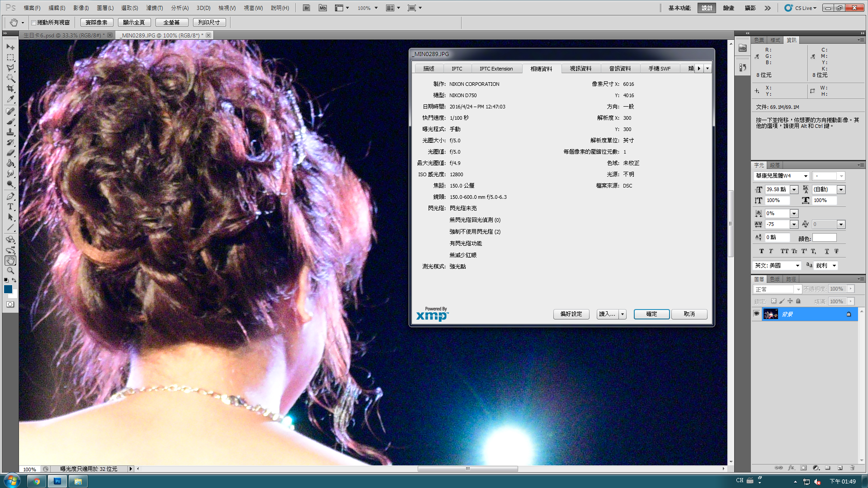Click the add layer style fx icon
Screen dimensions: 868x488
click(791, 468)
